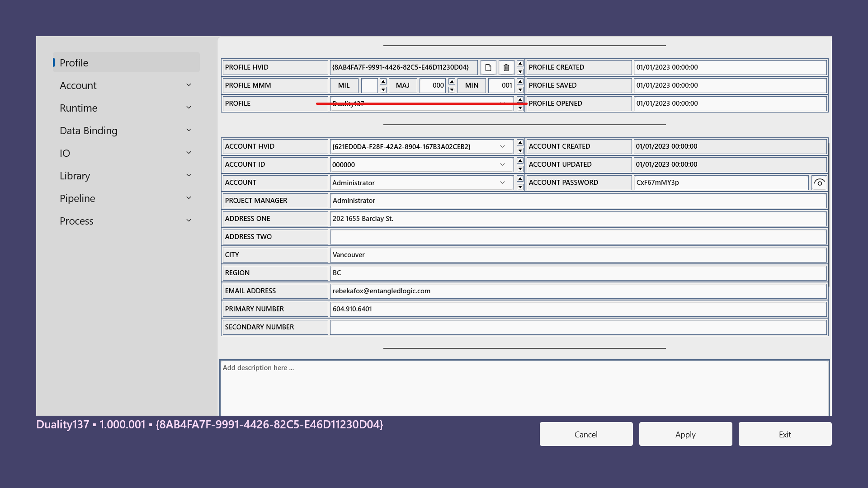The image size is (868, 488).
Task: Increase the MIL value with up arrow
Action: tap(383, 81)
